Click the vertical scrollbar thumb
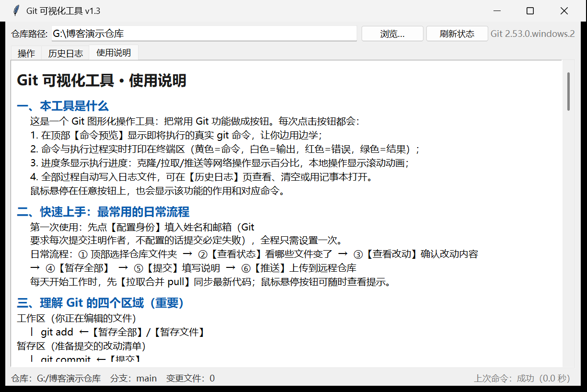Screen dimensions: 587x392 click(568, 91)
